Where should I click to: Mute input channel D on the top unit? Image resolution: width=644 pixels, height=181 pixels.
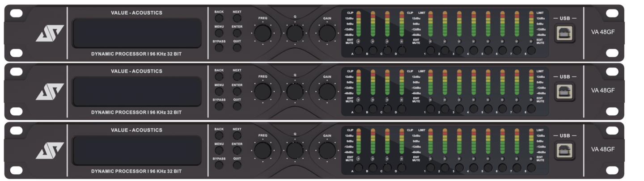coord(402,50)
